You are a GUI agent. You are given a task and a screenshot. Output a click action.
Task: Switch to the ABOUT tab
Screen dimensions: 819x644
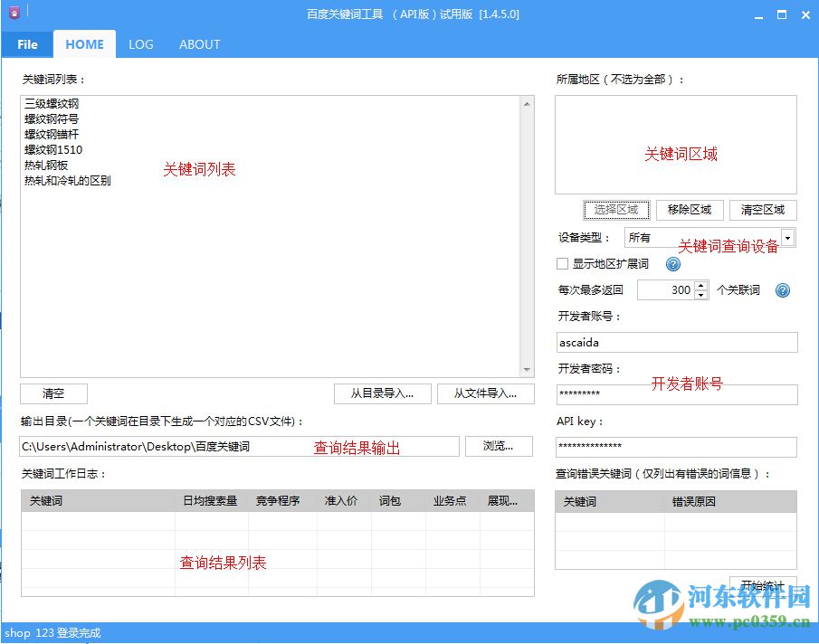(199, 43)
